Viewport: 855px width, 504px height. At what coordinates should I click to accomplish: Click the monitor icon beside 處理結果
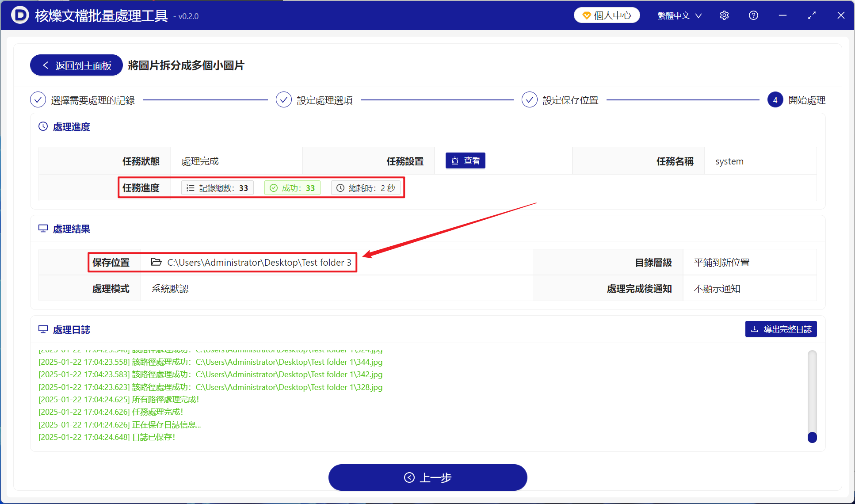tap(43, 229)
